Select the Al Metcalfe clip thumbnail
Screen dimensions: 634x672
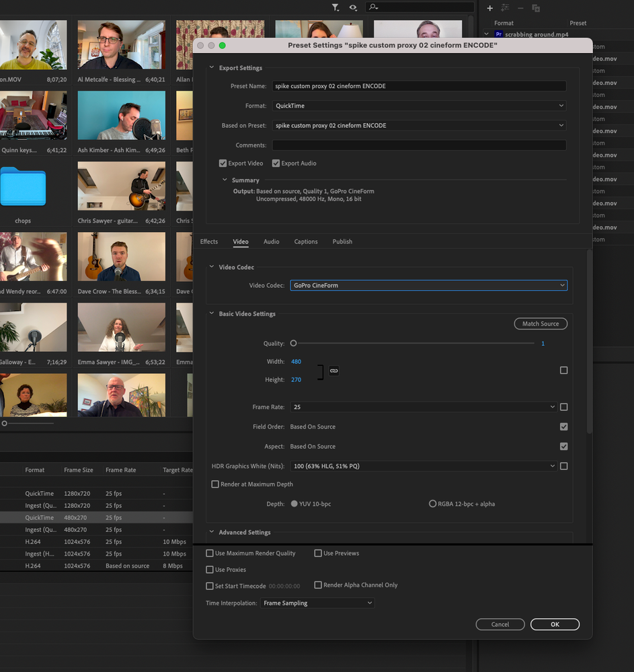point(121,44)
